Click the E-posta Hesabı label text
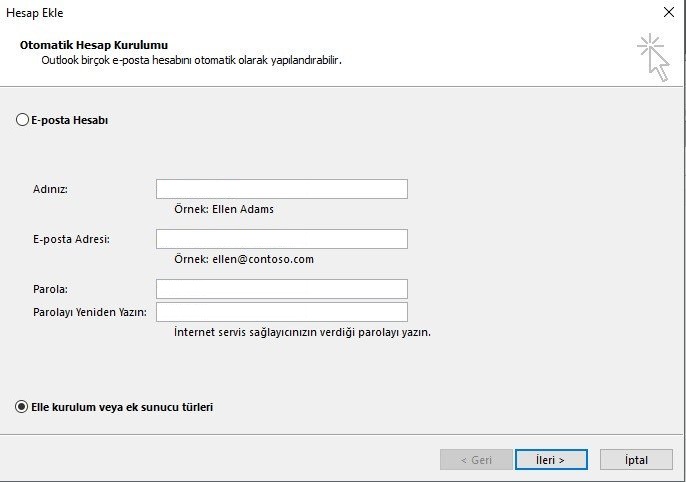 pos(70,120)
